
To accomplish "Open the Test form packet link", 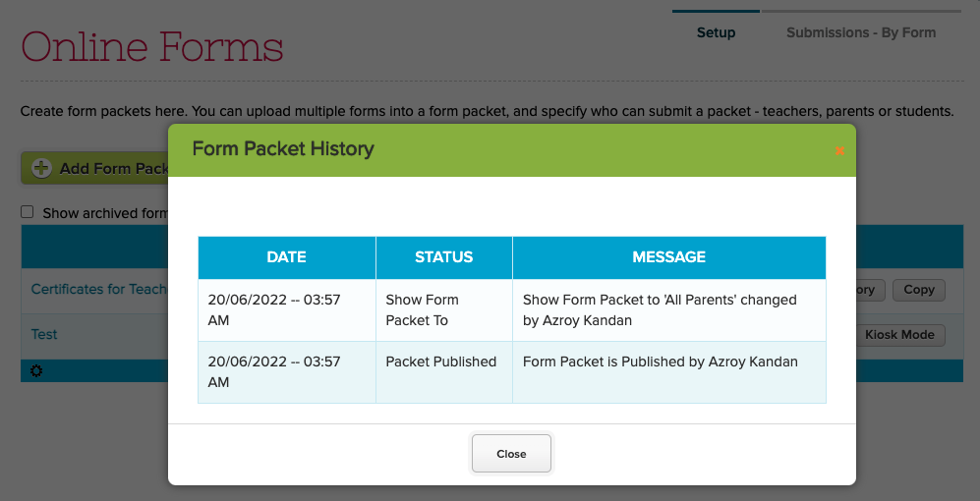I will [x=44, y=334].
